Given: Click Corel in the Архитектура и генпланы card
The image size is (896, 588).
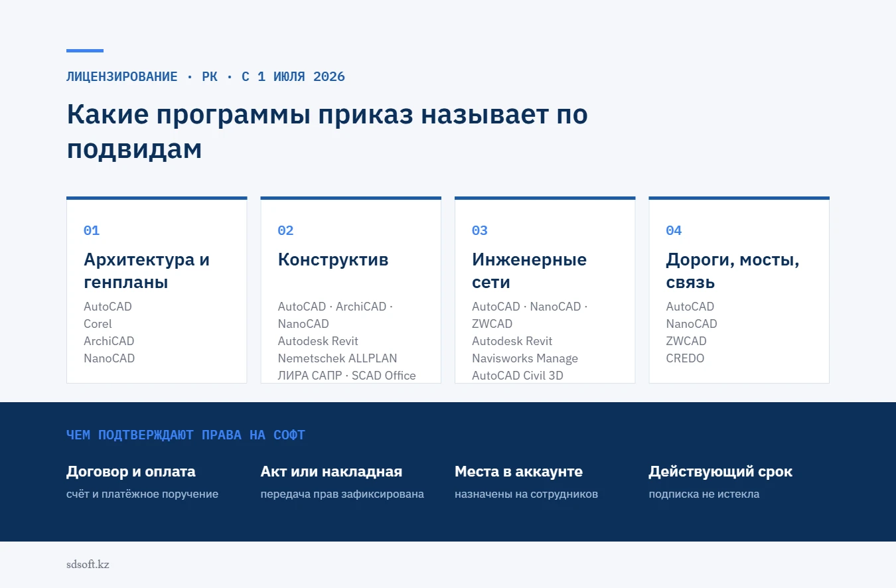Looking at the screenshot, I should point(98,324).
